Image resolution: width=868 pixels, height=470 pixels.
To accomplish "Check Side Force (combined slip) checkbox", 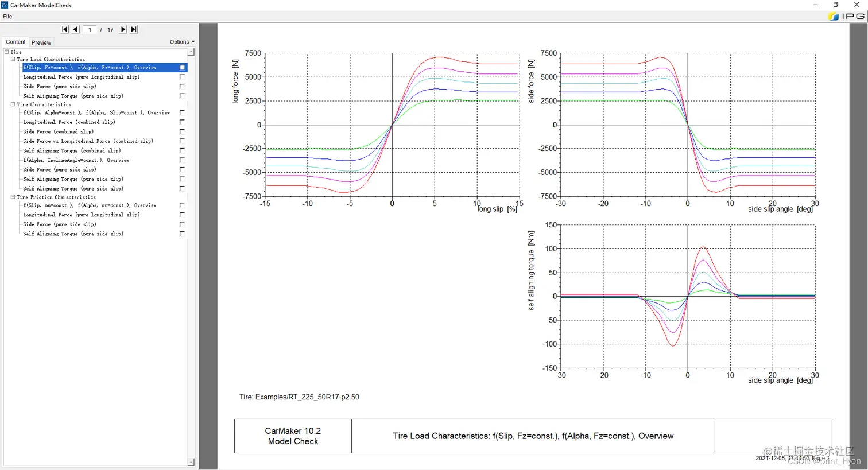I will pos(183,131).
